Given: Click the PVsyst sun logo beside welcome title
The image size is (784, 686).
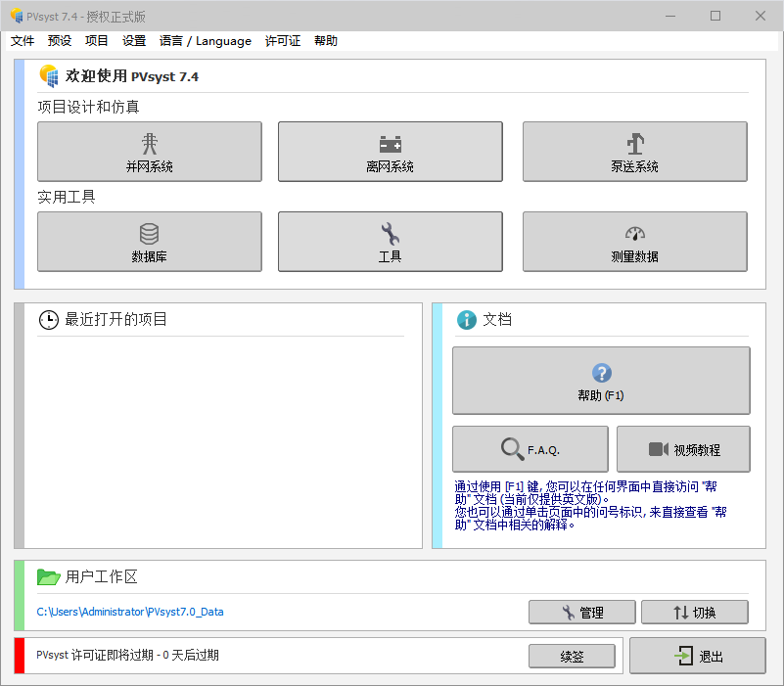Looking at the screenshot, I should point(49,76).
